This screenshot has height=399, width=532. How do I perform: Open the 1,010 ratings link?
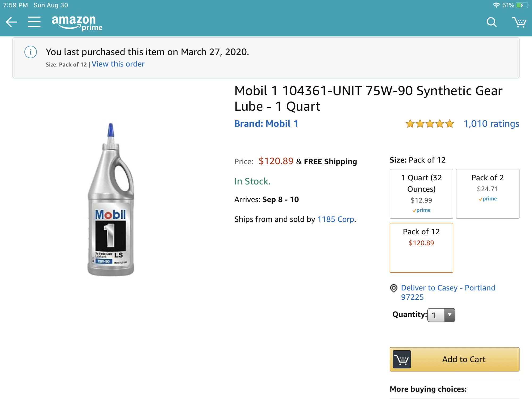click(491, 124)
